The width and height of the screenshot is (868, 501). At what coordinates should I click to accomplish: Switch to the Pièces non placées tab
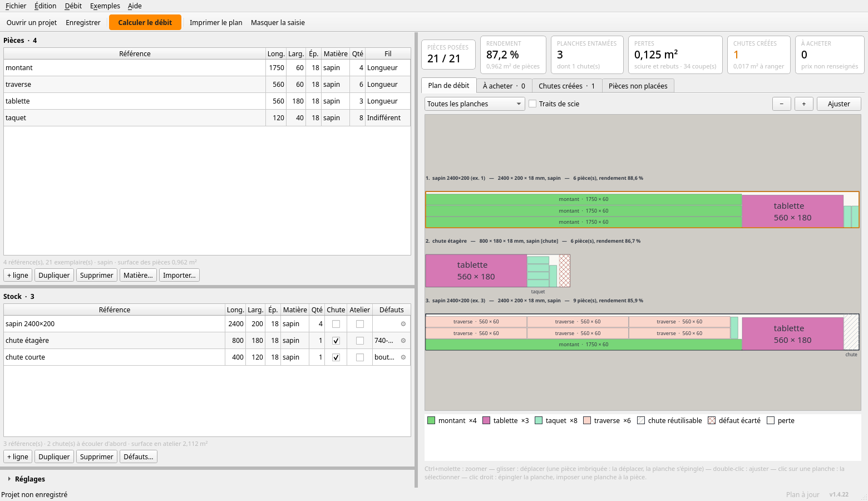(638, 86)
